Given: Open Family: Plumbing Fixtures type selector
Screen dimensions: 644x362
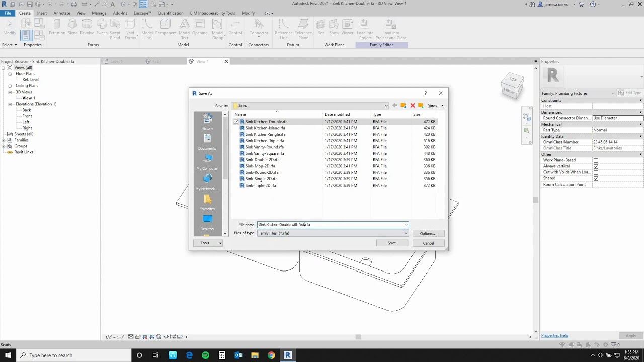Looking at the screenshot, I should click(x=579, y=93).
